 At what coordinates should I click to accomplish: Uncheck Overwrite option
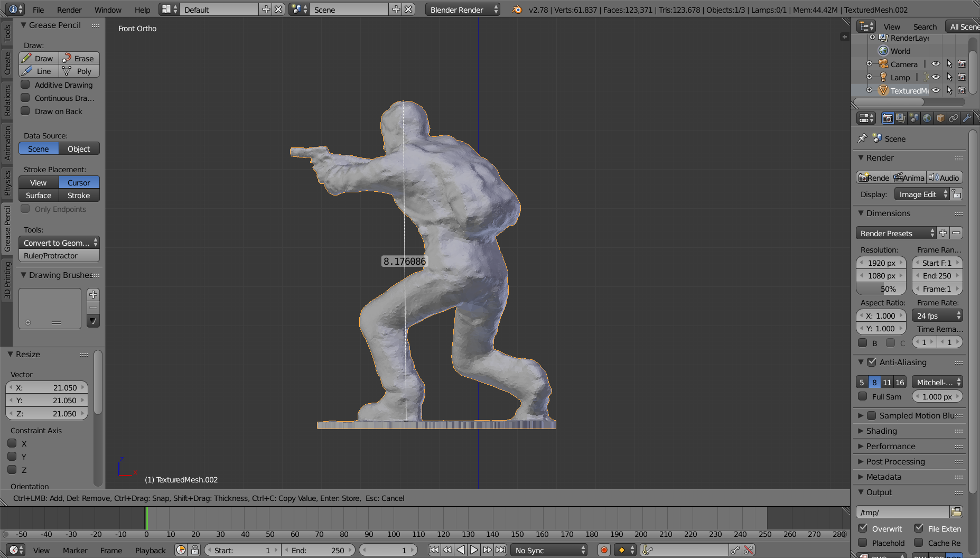(x=863, y=528)
